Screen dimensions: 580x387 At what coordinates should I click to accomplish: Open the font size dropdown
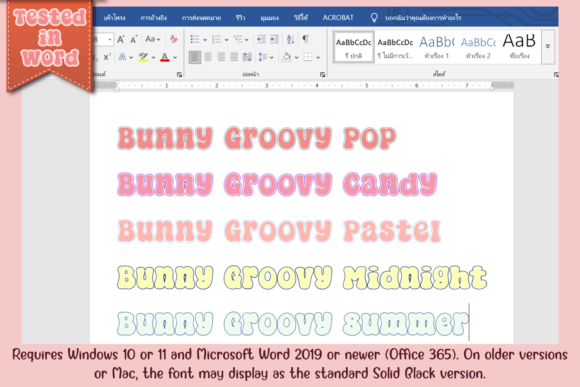pos(110,39)
